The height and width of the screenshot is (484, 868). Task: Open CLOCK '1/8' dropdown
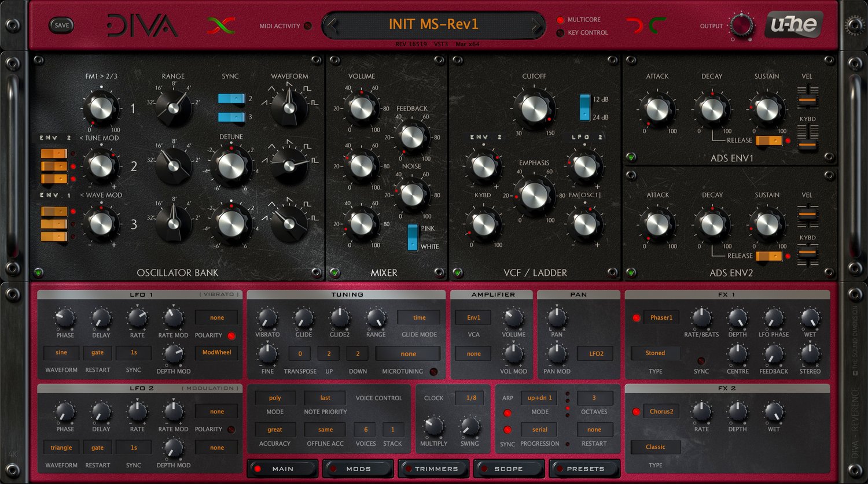[x=471, y=398]
